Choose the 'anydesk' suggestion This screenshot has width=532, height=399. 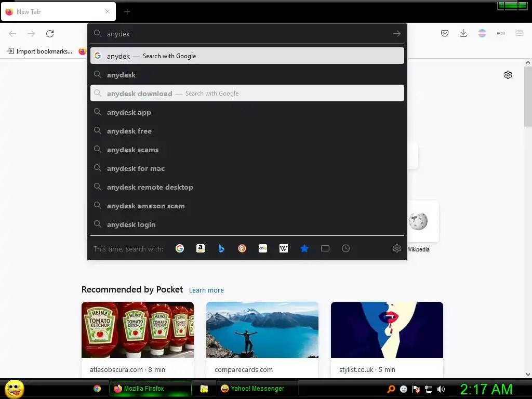click(247, 75)
